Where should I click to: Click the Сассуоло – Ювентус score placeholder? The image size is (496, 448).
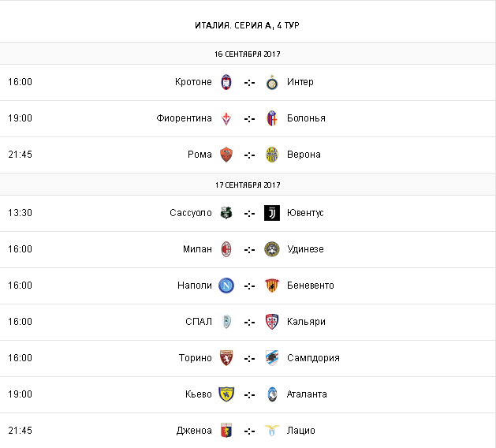(249, 213)
